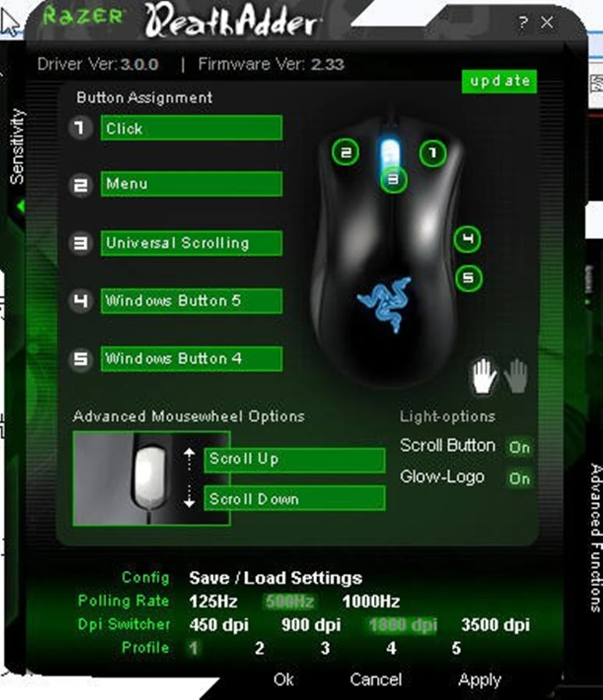
Task: Select 450 dpi setting
Action: tap(219, 625)
